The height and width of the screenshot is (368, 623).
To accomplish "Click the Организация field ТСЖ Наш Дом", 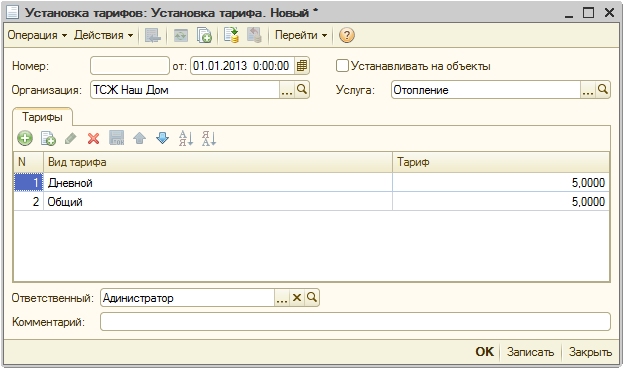I will click(185, 90).
